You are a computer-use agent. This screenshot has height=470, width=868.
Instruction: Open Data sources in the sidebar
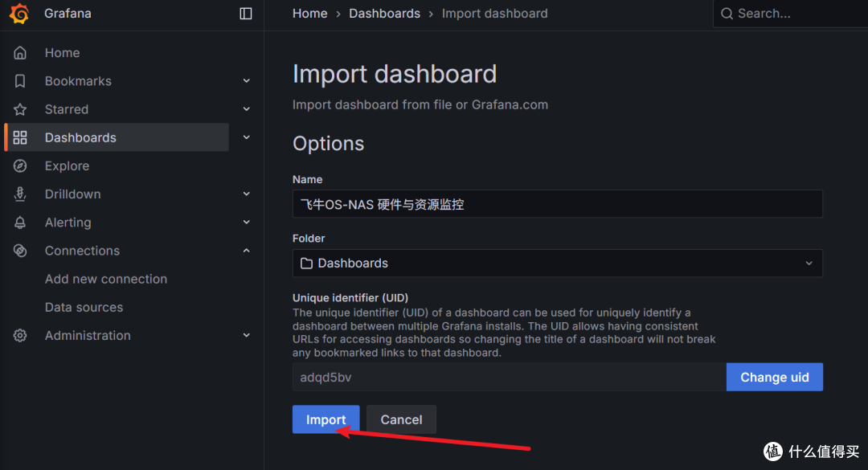[x=84, y=307]
